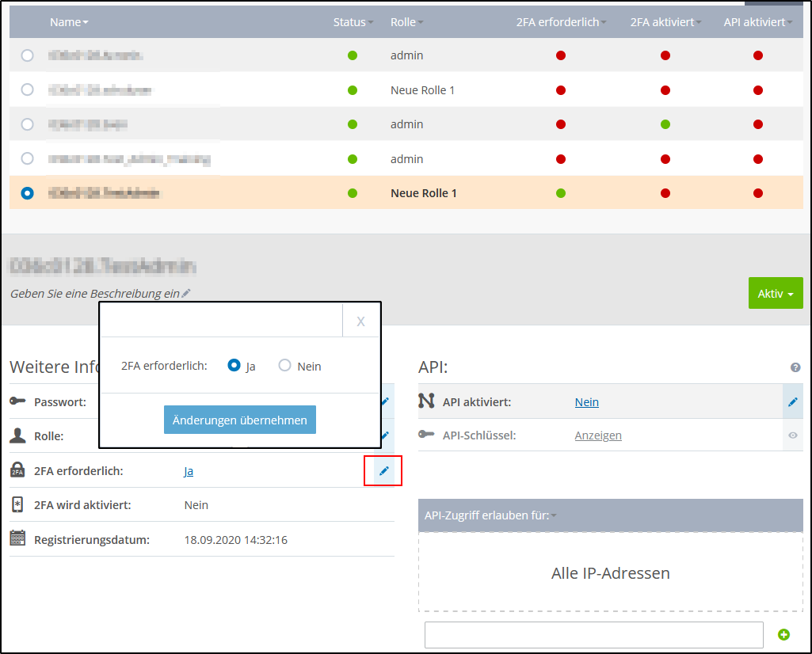Edit the user description via its pencil icon
812x654 pixels.
click(x=185, y=293)
